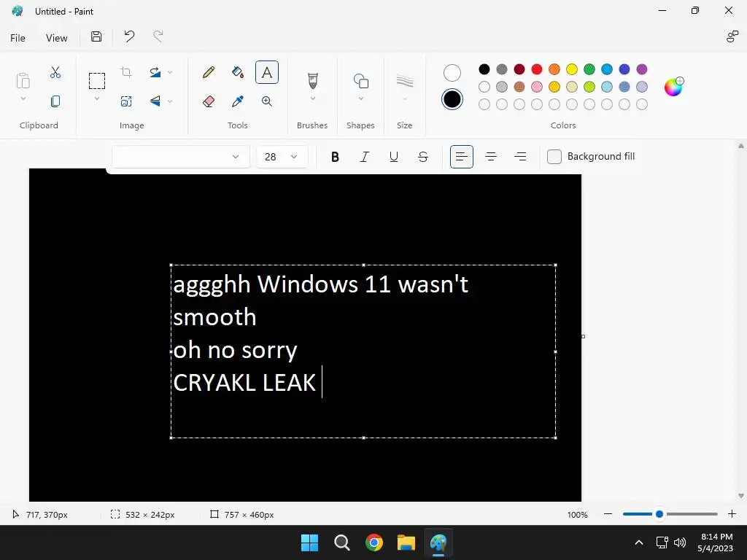
Task: Open the View menu
Action: point(57,38)
